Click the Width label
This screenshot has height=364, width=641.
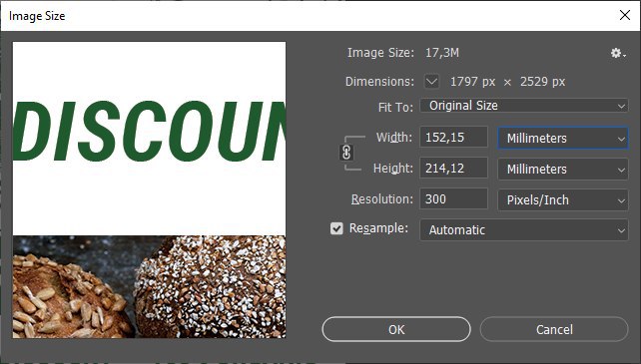pyautogui.click(x=394, y=138)
